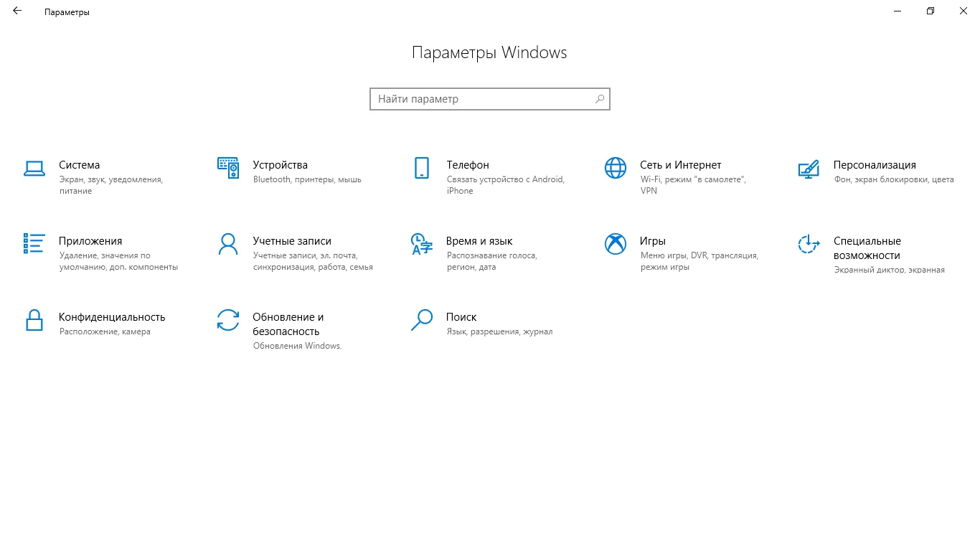Select the 'Игры' category title
Viewport: 980px width, 551px height.
click(653, 241)
